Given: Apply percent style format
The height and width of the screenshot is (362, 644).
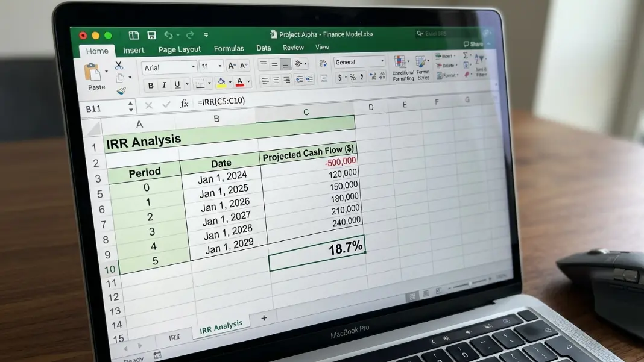Looking at the screenshot, I should pyautogui.click(x=352, y=77).
